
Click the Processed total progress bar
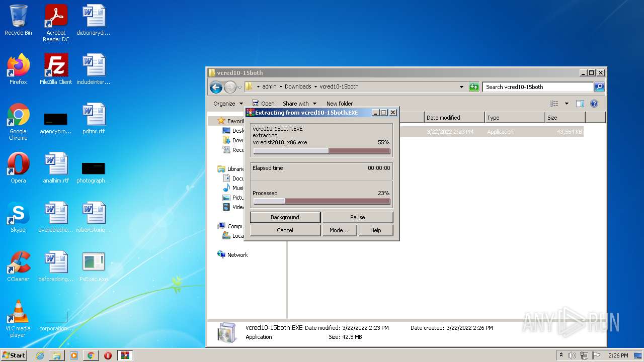[321, 201]
